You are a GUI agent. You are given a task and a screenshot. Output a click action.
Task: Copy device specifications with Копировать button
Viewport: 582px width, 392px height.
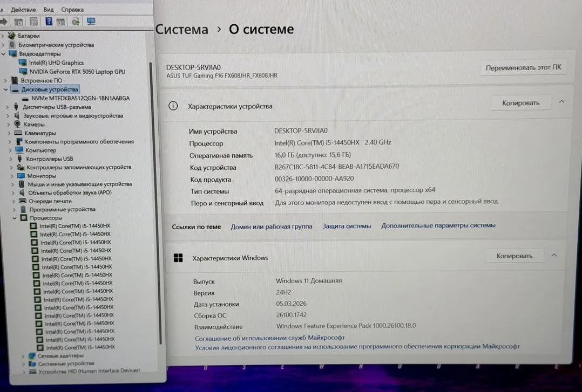pyautogui.click(x=520, y=103)
